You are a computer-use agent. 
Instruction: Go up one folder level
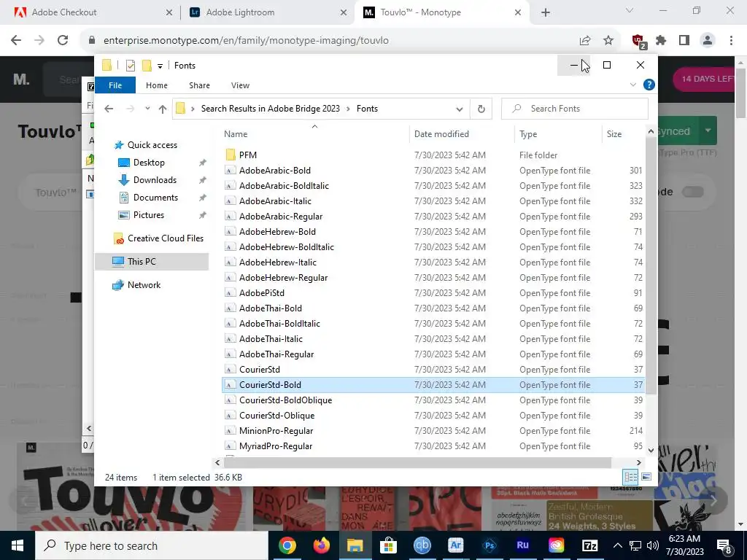(x=163, y=109)
